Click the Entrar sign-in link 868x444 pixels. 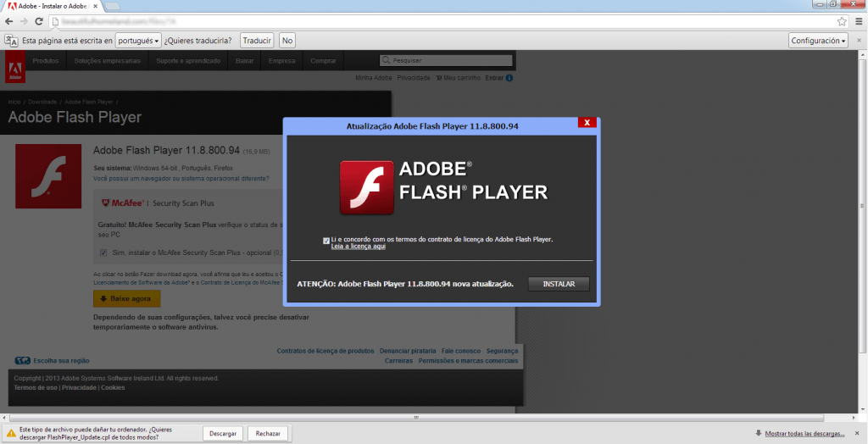click(494, 78)
